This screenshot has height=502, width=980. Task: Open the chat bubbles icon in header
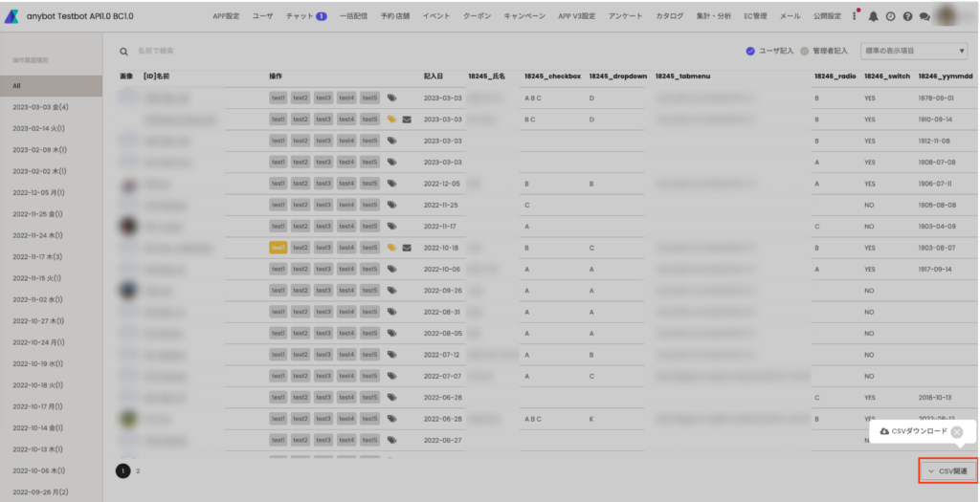point(924,16)
